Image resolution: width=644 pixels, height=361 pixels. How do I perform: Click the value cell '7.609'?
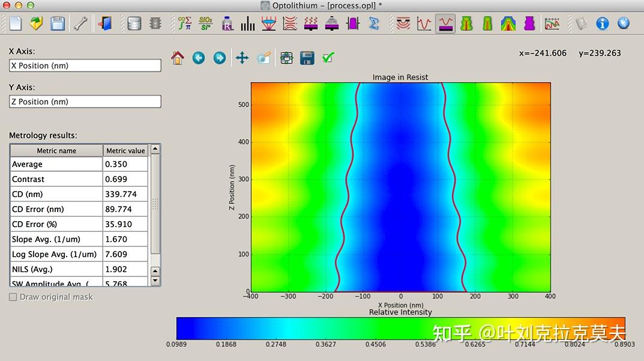coord(125,254)
